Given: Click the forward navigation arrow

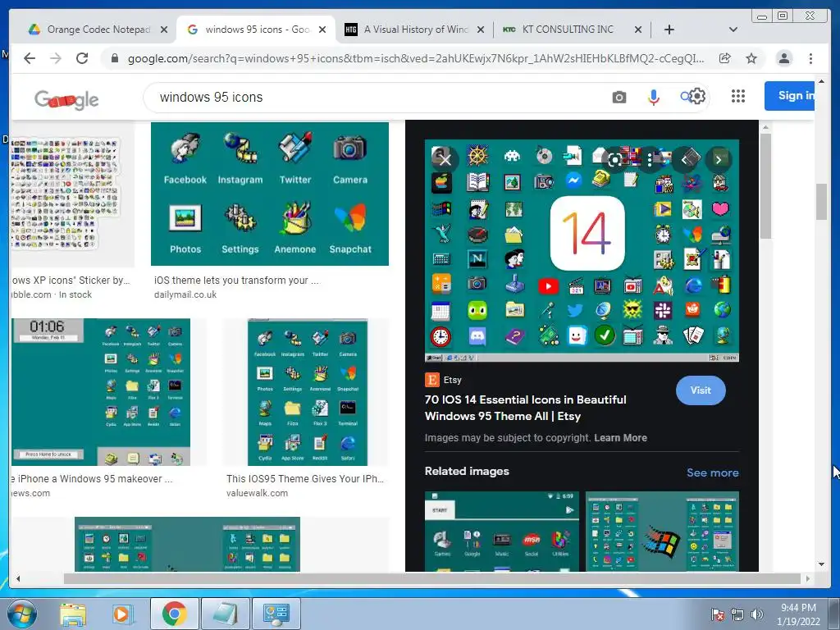Looking at the screenshot, I should pyautogui.click(x=56, y=58).
